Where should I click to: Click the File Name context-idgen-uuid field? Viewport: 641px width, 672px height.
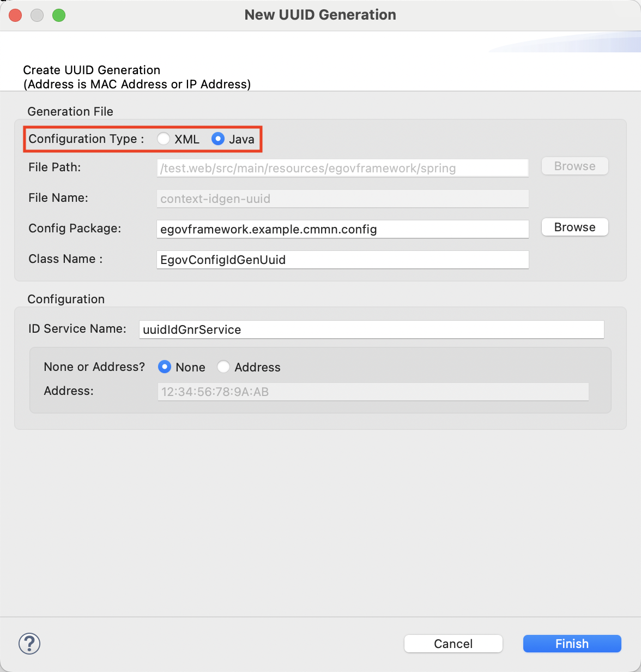(x=342, y=199)
